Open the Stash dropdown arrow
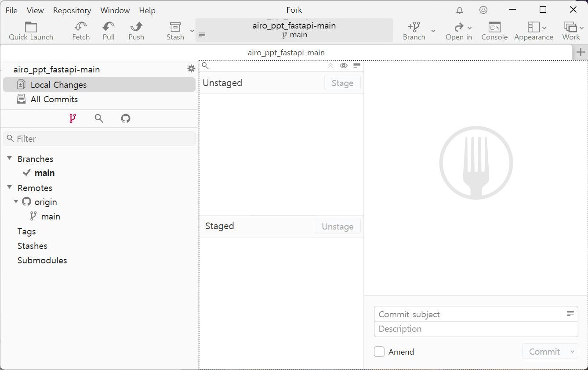The height and width of the screenshot is (370, 588). [x=192, y=31]
